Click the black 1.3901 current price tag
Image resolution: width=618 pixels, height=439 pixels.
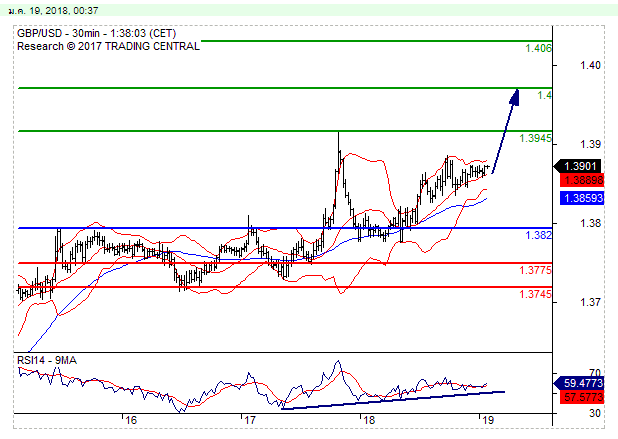pos(578,166)
